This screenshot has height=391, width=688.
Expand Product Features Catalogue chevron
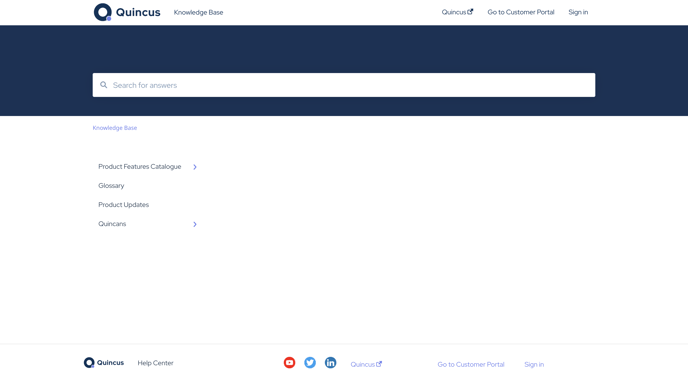[x=195, y=167]
